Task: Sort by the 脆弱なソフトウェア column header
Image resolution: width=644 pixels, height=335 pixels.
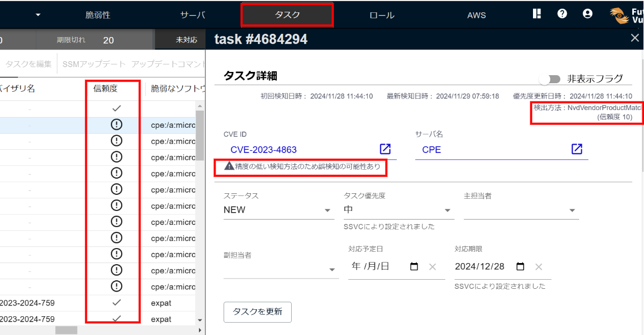Action: coord(177,89)
